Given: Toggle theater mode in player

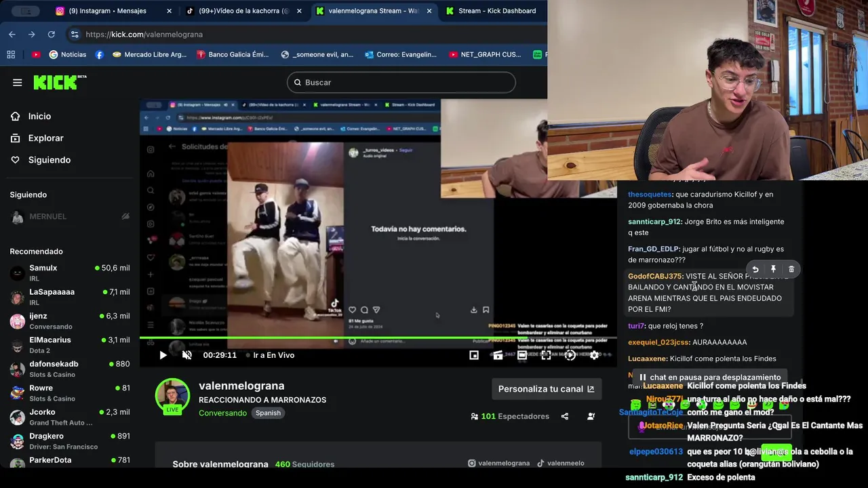Looking at the screenshot, I should [522, 355].
